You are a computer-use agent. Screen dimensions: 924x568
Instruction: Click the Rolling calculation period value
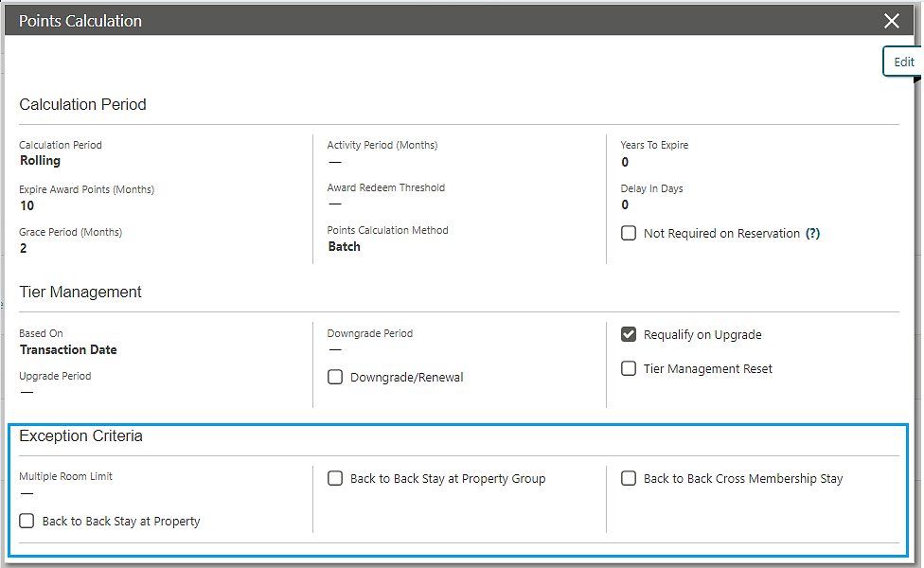point(40,161)
